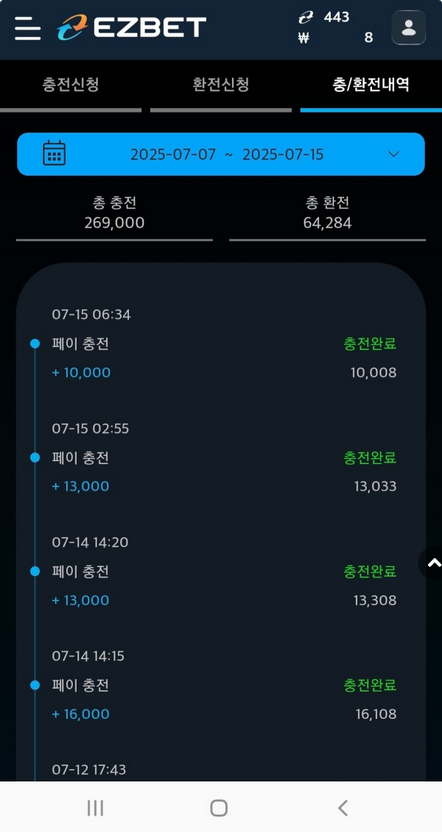Tap the Android back button
Screen dimensions: 442x832
(x=343, y=808)
